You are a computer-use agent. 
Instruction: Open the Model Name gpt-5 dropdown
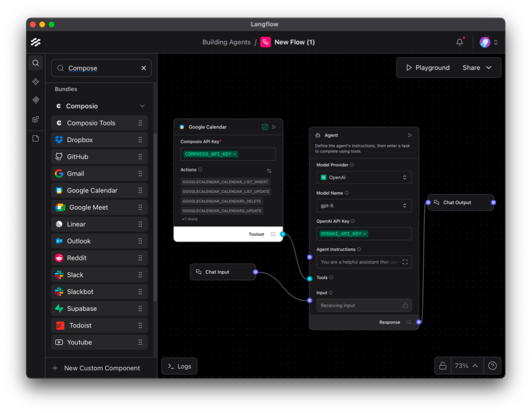pyautogui.click(x=364, y=206)
